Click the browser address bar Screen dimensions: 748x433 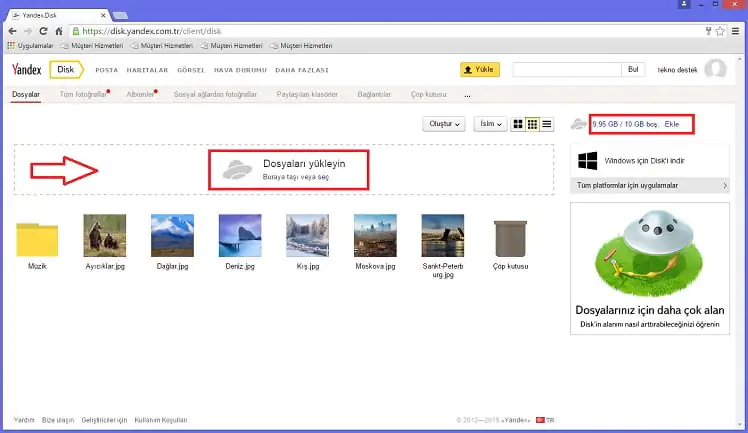(386, 31)
